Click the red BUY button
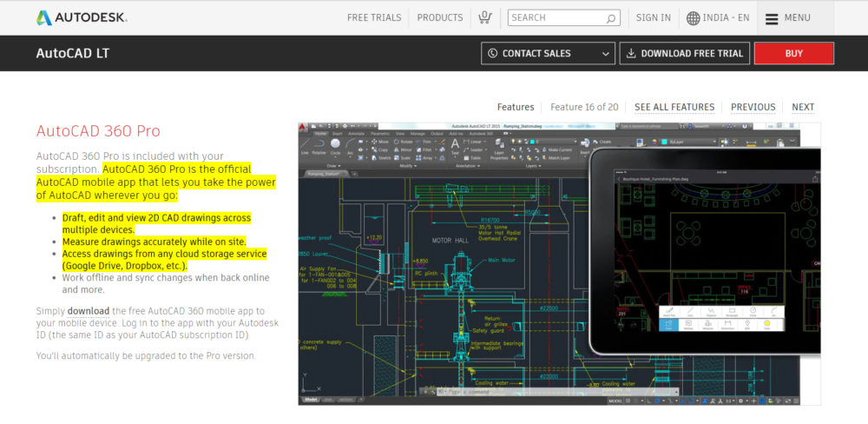Screen dimensions: 868x424 tap(794, 54)
